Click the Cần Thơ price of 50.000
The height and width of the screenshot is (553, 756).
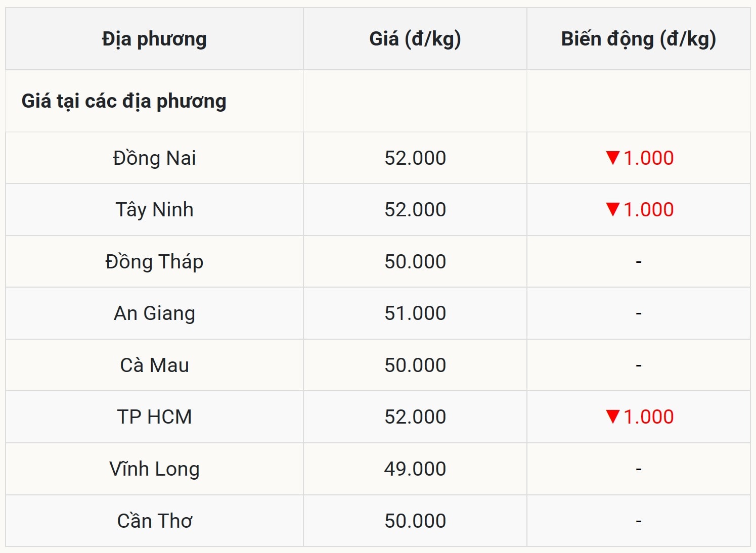[x=415, y=521]
